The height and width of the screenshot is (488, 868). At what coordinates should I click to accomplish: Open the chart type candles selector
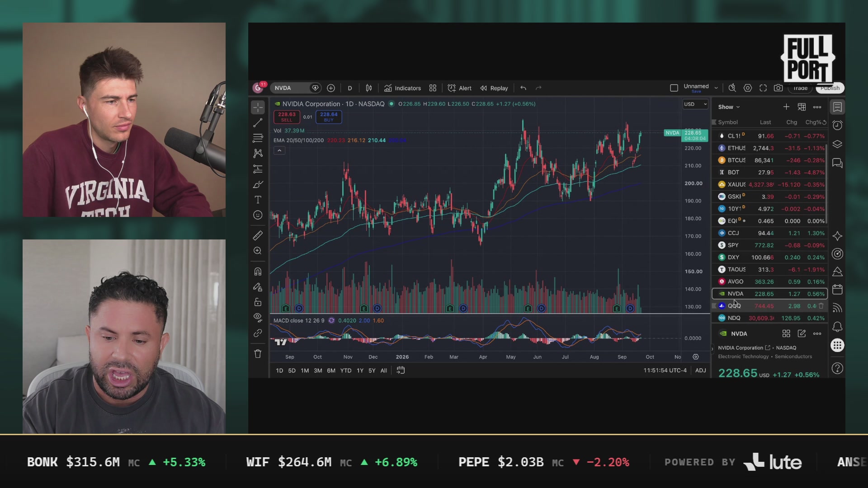tap(369, 88)
